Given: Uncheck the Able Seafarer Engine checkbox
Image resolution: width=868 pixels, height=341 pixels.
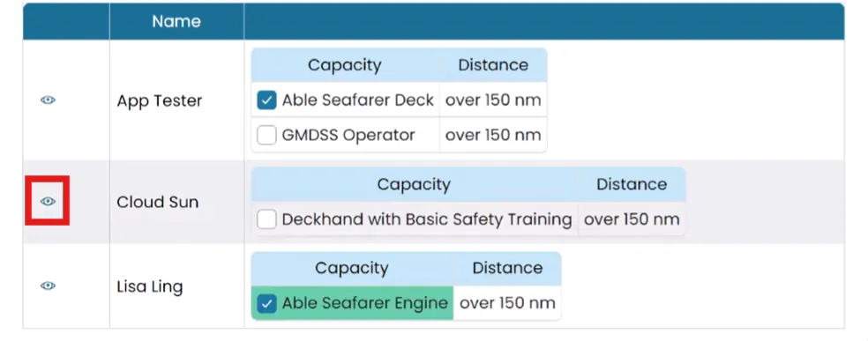Looking at the screenshot, I should (x=266, y=303).
